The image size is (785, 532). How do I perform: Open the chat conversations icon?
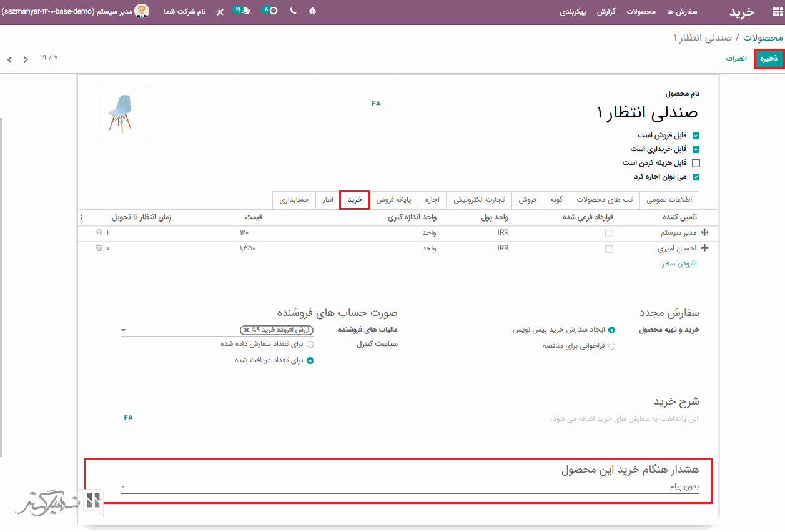pyautogui.click(x=245, y=12)
